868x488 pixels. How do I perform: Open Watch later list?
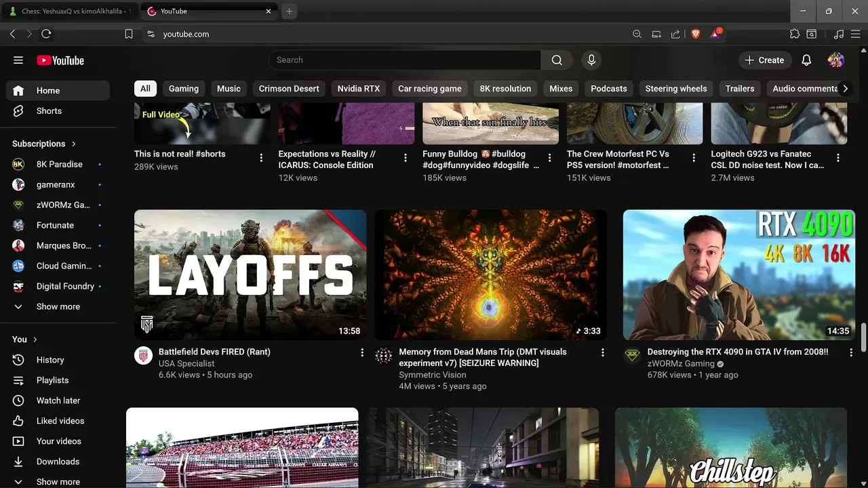point(58,401)
